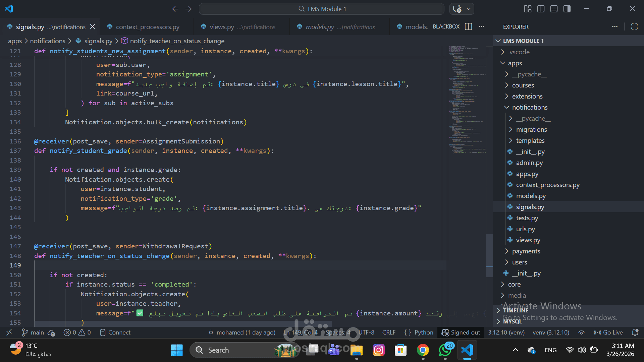The height and width of the screenshot is (362, 644).
Task: Toggle the bottom panel visibility
Action: [x=554, y=9]
